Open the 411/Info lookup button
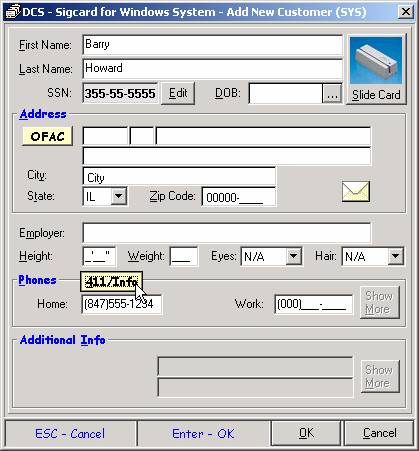 coord(111,282)
